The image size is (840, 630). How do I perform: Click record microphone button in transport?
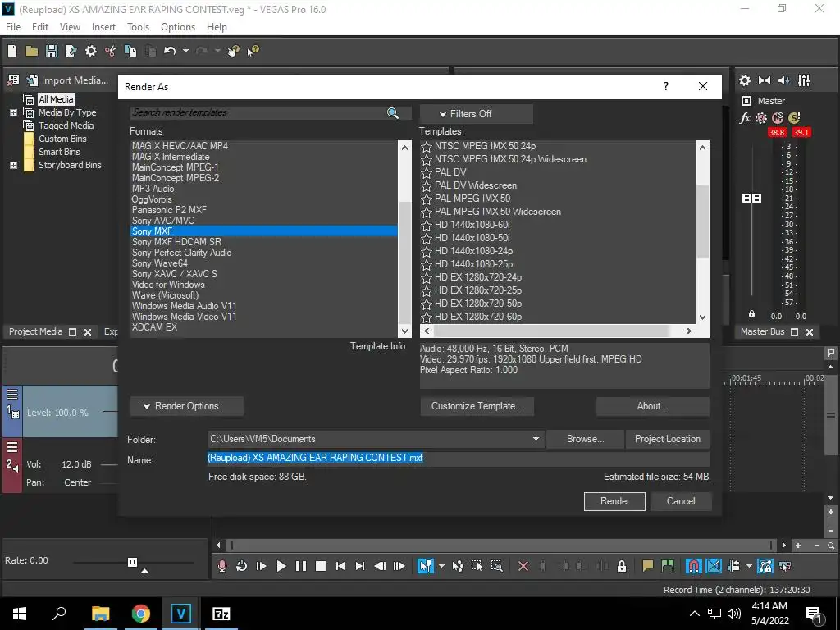click(221, 566)
